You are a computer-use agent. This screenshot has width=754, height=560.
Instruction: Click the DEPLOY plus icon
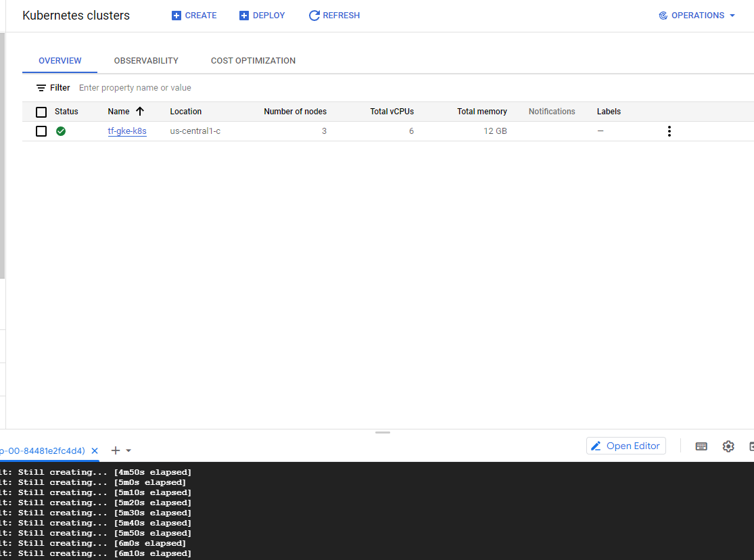244,16
